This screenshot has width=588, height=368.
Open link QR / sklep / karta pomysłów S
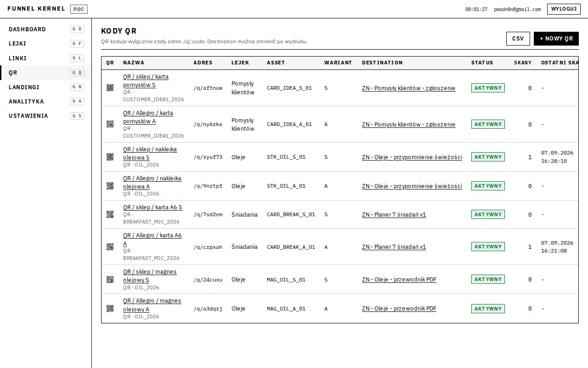(146, 81)
